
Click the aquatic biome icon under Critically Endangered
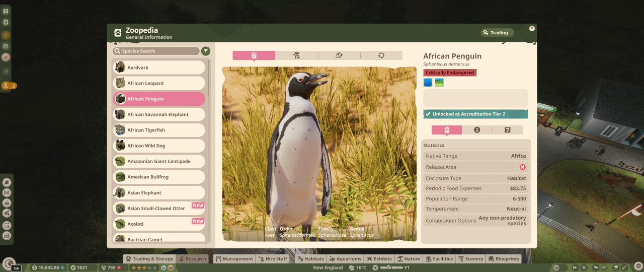(428, 83)
